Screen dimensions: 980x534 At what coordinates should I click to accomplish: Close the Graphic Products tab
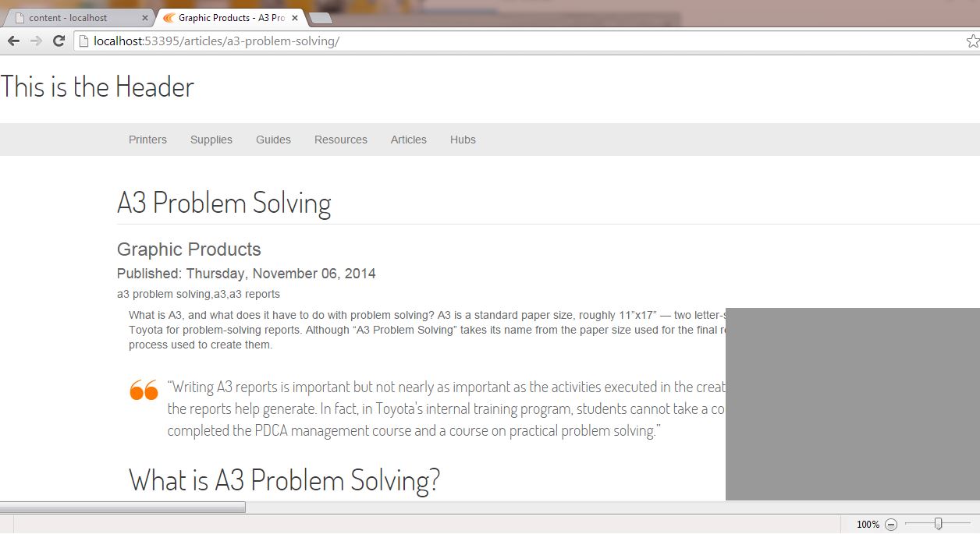point(295,18)
